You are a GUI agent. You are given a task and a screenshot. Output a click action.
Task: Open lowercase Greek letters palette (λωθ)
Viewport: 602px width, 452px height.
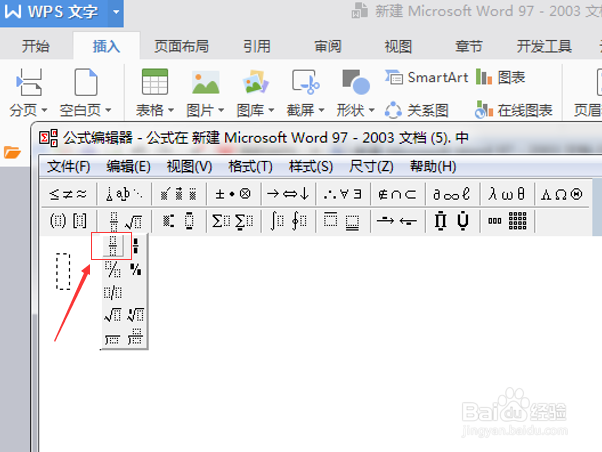tap(507, 194)
